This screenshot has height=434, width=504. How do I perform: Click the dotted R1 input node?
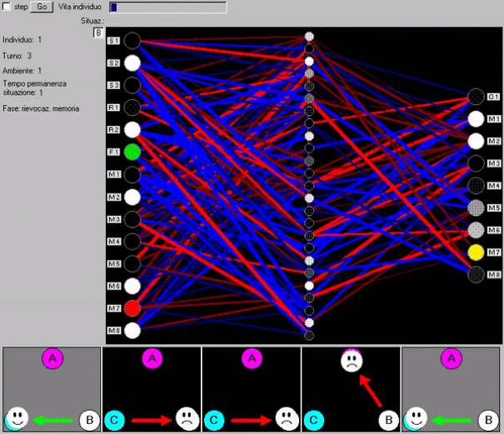click(x=132, y=107)
